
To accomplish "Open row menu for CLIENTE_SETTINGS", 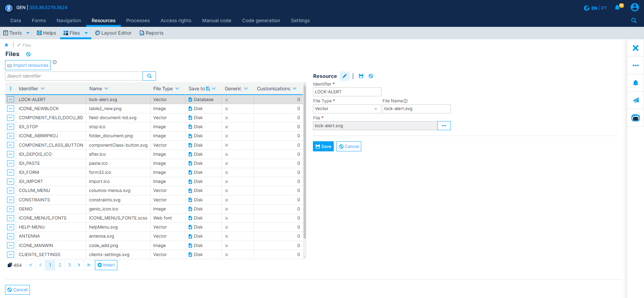I will (11, 255).
